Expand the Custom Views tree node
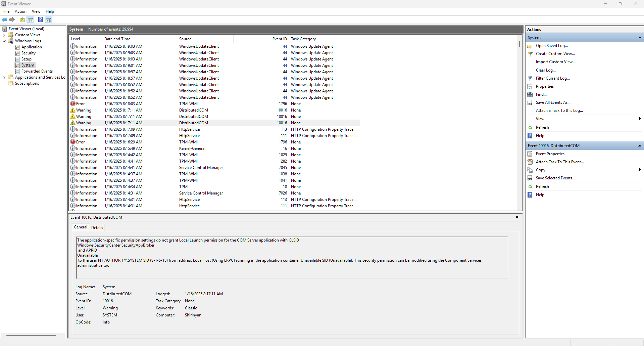 pyautogui.click(x=4, y=35)
